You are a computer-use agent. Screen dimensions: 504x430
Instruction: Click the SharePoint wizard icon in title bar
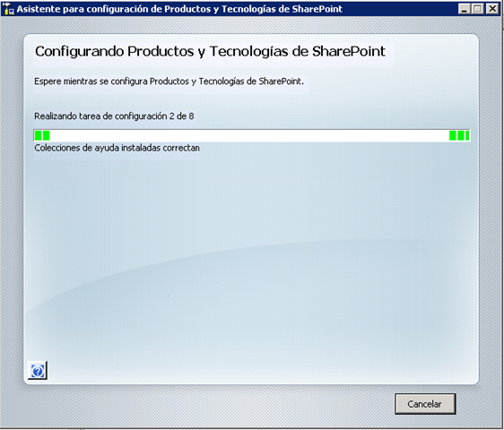click(x=8, y=9)
